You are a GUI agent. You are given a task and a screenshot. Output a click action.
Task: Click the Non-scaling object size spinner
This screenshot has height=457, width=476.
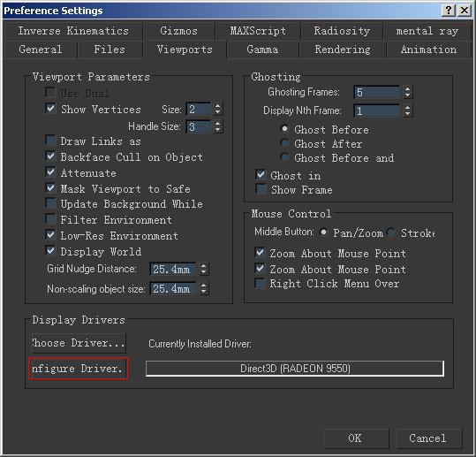pos(204,288)
